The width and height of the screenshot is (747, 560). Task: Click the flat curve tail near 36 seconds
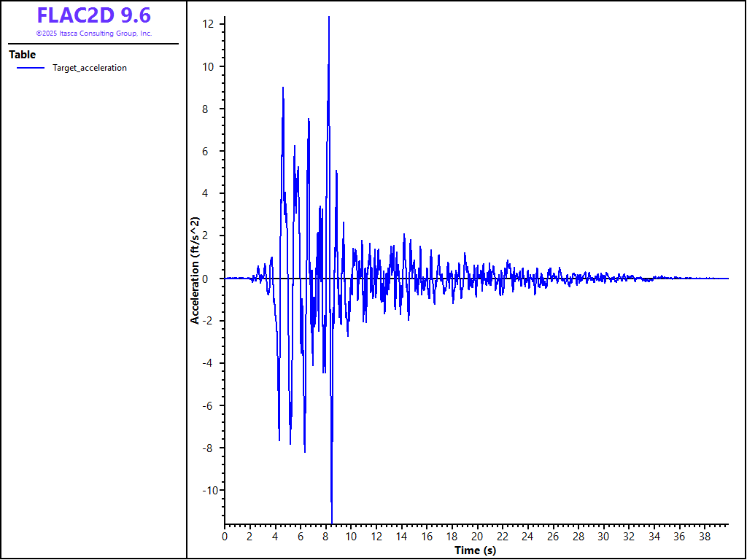click(679, 278)
